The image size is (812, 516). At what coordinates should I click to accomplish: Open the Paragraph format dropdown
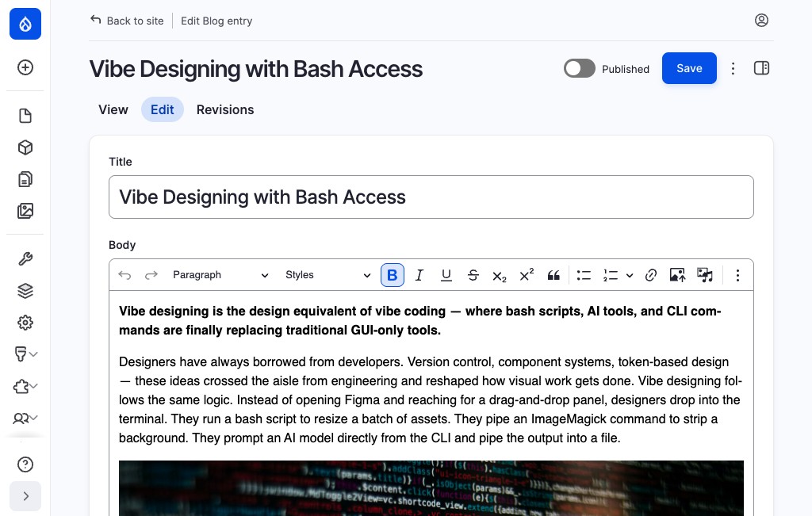pos(220,275)
